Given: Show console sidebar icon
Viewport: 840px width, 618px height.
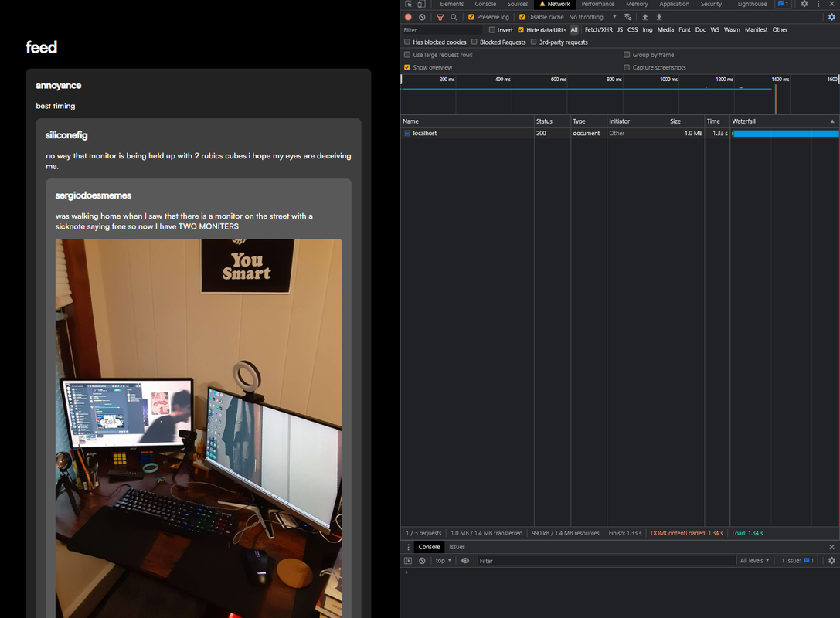Looking at the screenshot, I should (408, 561).
